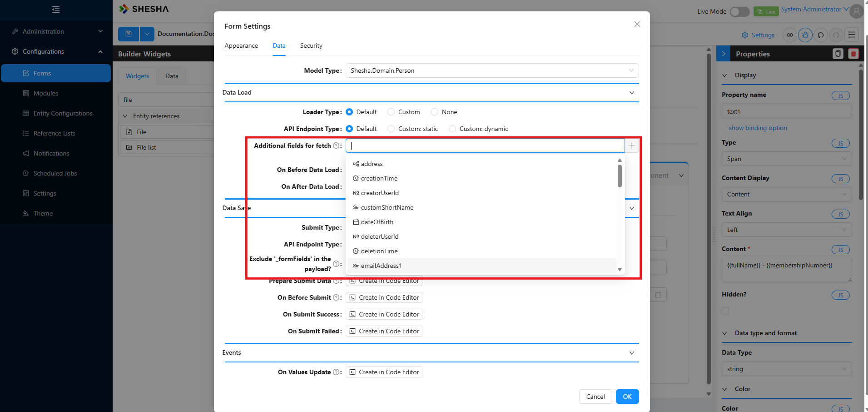Click Create in Code Editor for On Values Update

pyautogui.click(x=384, y=372)
